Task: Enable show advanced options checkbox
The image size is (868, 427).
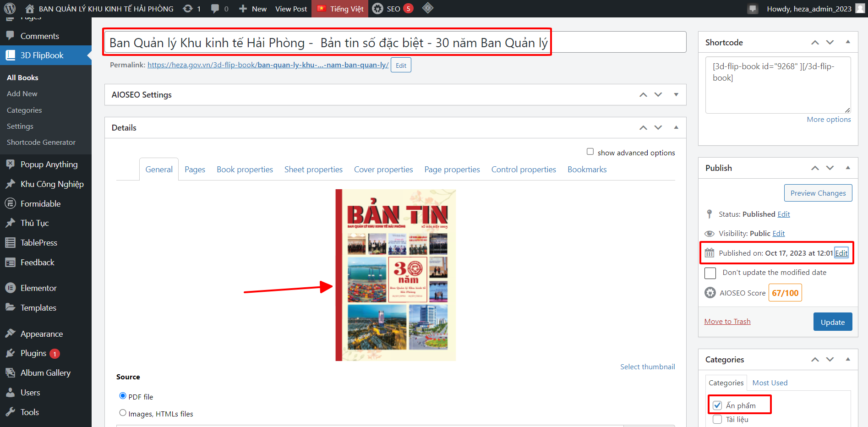Action: tap(590, 152)
